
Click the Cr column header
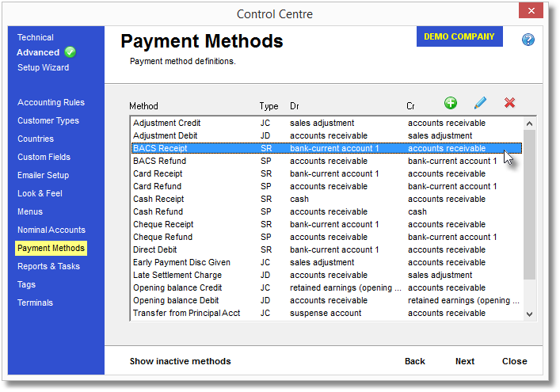410,106
